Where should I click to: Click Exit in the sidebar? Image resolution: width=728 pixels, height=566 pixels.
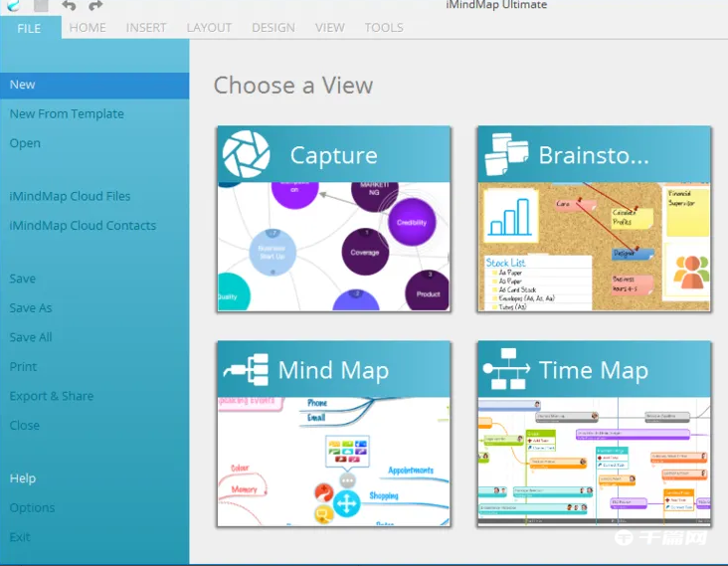point(20,536)
